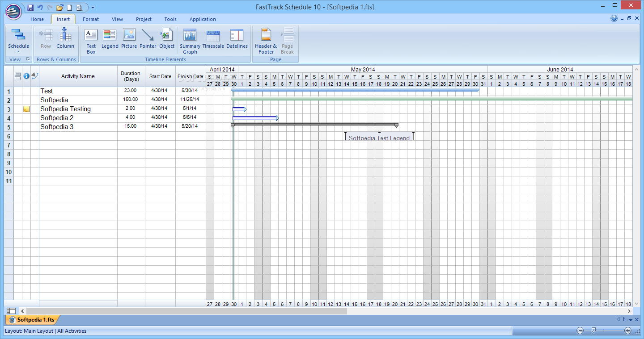Click the zoom in plus button

tap(628, 331)
